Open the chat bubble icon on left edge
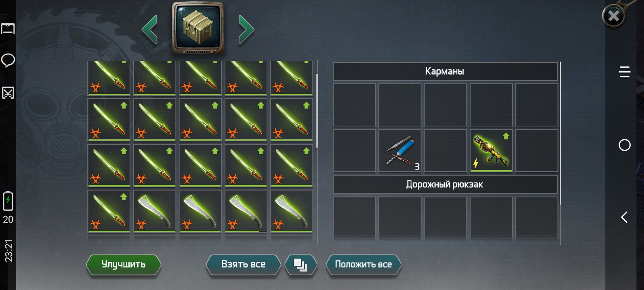Viewport: 644px width, 290px height. point(8,60)
